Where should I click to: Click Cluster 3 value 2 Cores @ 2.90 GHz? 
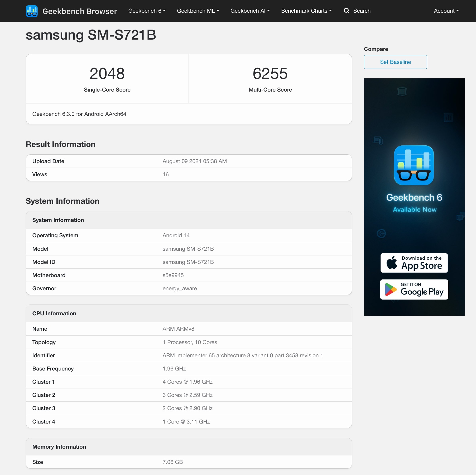[187, 408]
